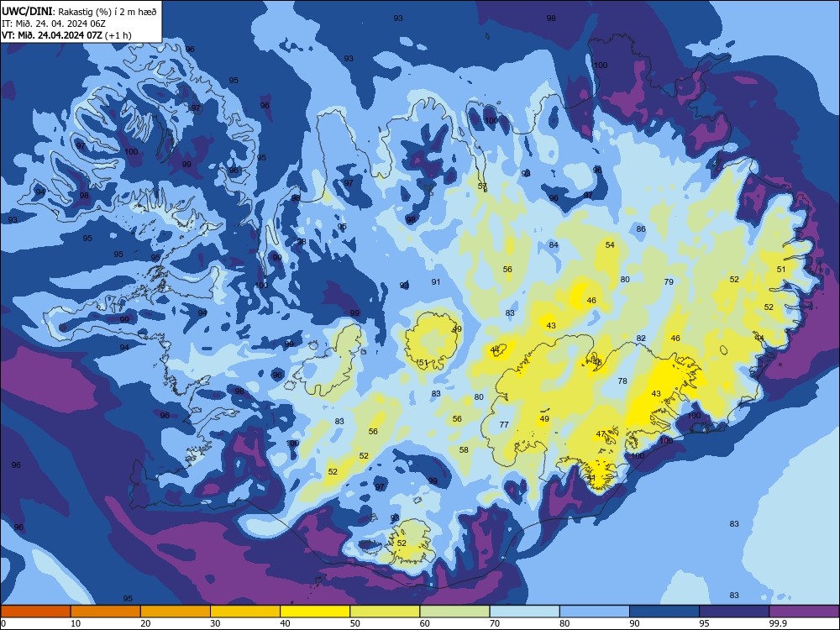The width and height of the screenshot is (840, 630).
Task: Click the humidity value '41' on the map
Action: pos(591,477)
